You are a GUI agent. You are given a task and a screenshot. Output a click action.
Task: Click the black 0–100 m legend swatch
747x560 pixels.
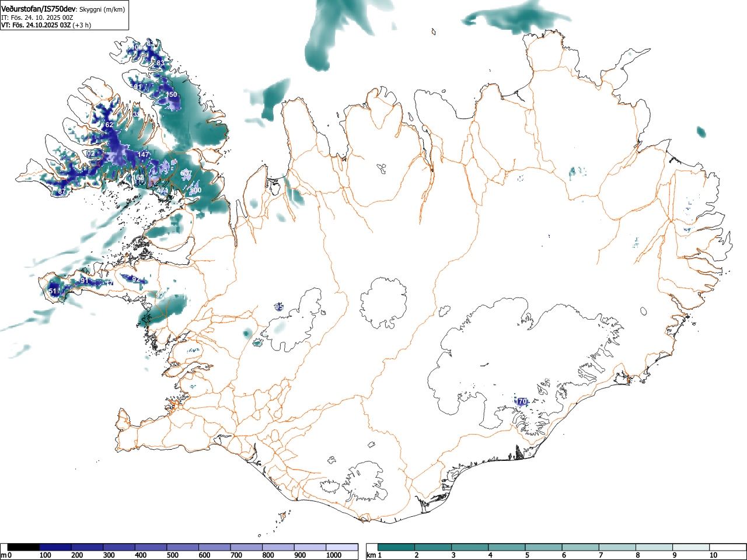pyautogui.click(x=23, y=547)
